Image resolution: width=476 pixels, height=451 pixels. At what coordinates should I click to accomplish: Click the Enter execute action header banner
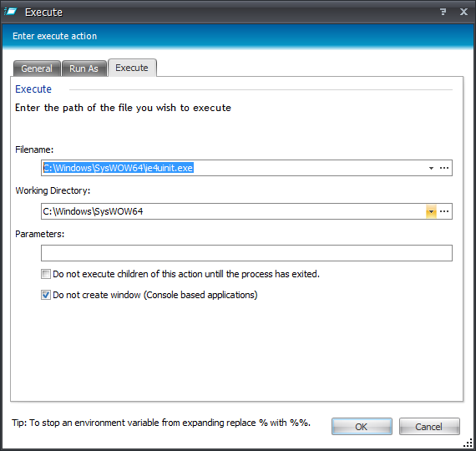click(x=238, y=36)
